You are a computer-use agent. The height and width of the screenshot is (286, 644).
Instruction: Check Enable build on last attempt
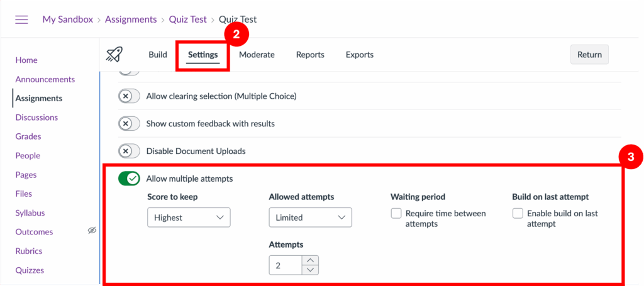click(x=518, y=214)
